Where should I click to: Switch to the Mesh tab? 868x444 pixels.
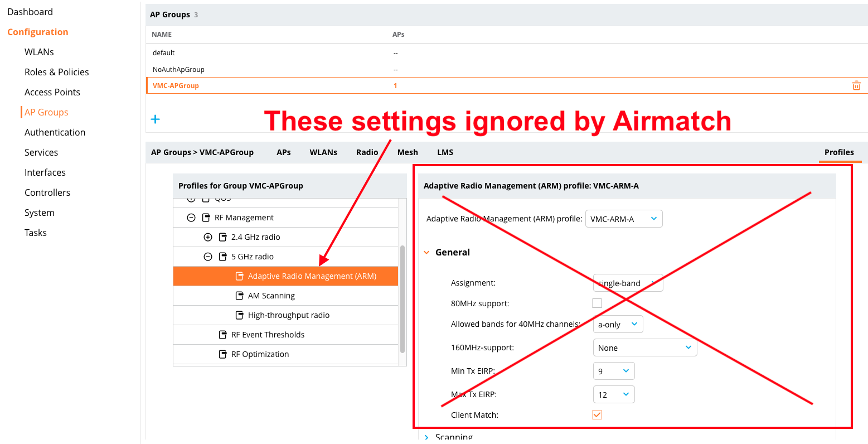tap(408, 152)
